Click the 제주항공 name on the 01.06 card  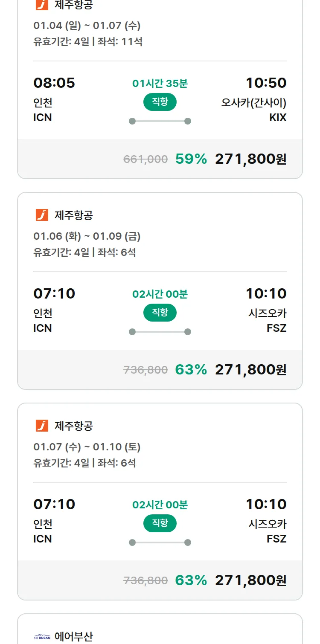[x=73, y=215]
